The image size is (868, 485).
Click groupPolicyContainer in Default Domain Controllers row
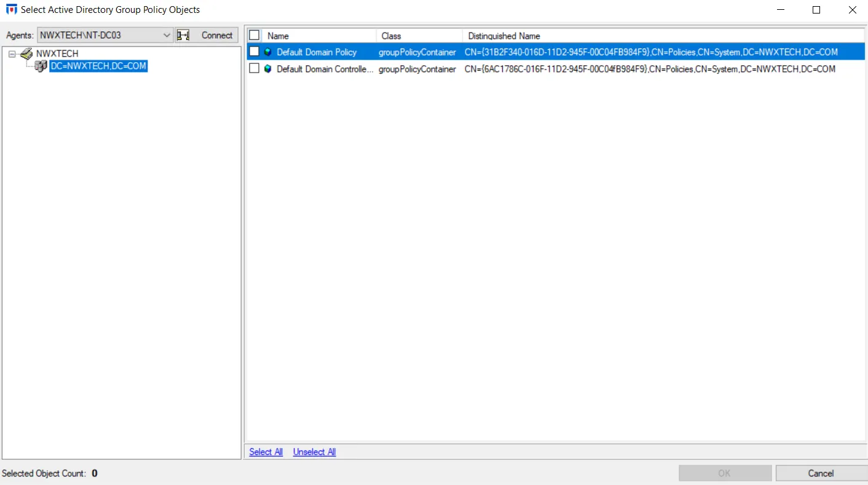coord(417,69)
